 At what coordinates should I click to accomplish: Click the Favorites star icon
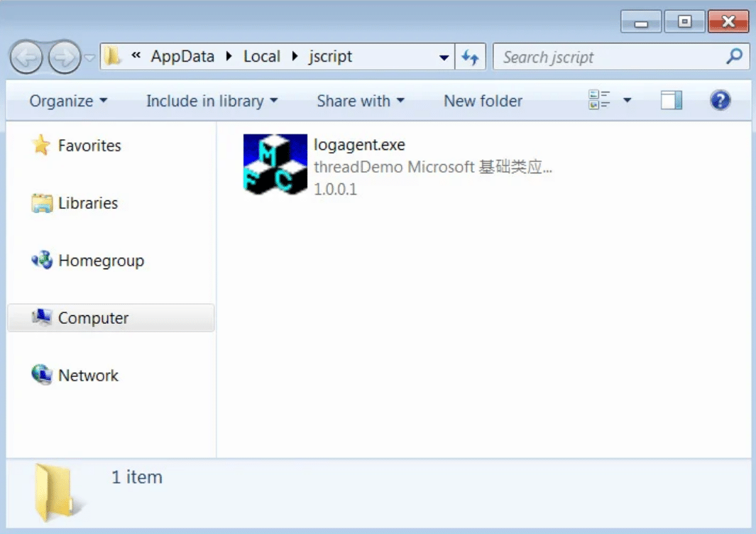pyautogui.click(x=41, y=145)
